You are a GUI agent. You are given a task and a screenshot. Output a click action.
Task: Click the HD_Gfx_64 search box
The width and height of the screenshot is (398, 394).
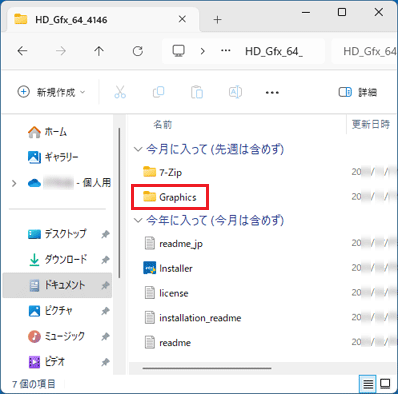point(364,51)
